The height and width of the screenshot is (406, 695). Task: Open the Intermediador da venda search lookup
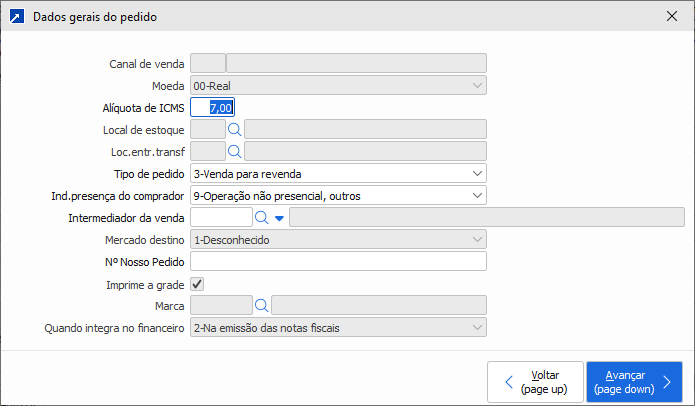pyautogui.click(x=261, y=217)
